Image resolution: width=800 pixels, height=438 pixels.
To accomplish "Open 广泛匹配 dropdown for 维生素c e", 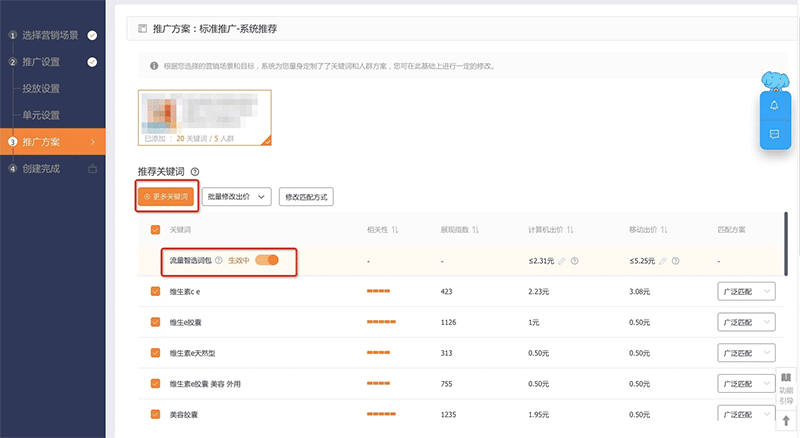I will click(747, 292).
